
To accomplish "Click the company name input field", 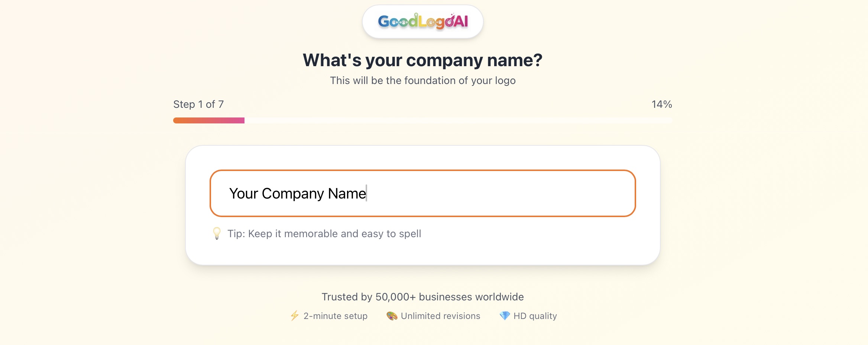I will 423,193.
